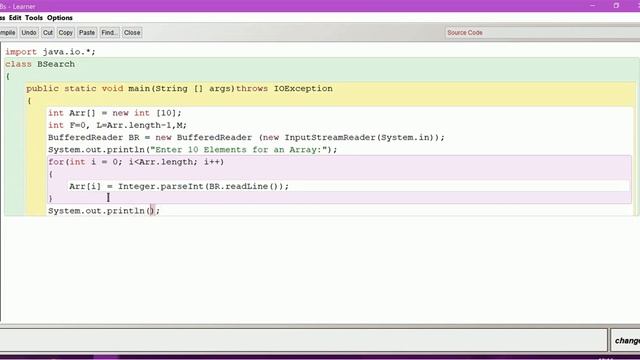Restore the editor window size
Screen dimensions: 640x360
(x=616, y=6)
